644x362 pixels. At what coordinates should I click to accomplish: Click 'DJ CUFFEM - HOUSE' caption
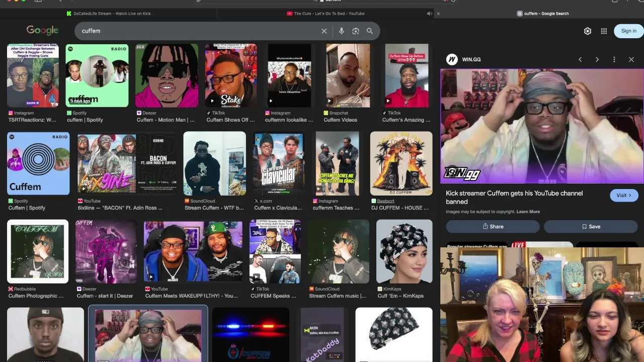[x=399, y=208]
